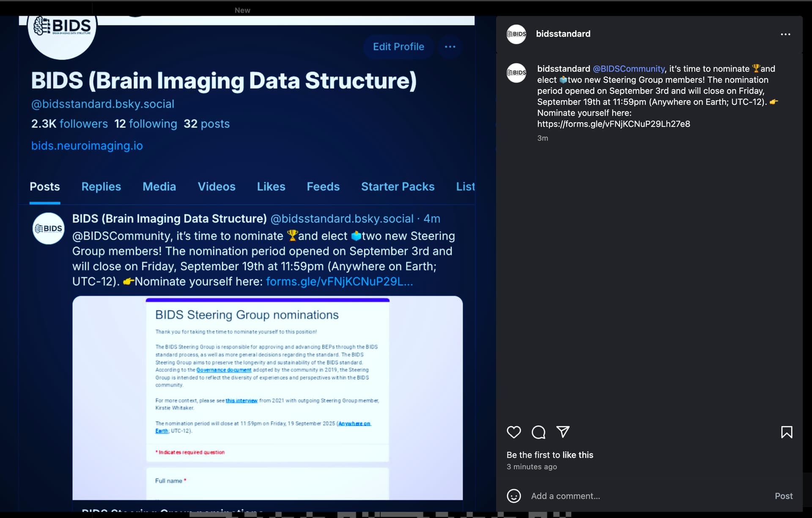The height and width of the screenshot is (518, 812).
Task: Click @BIDSCommunity mention in Instagram caption
Action: point(628,69)
